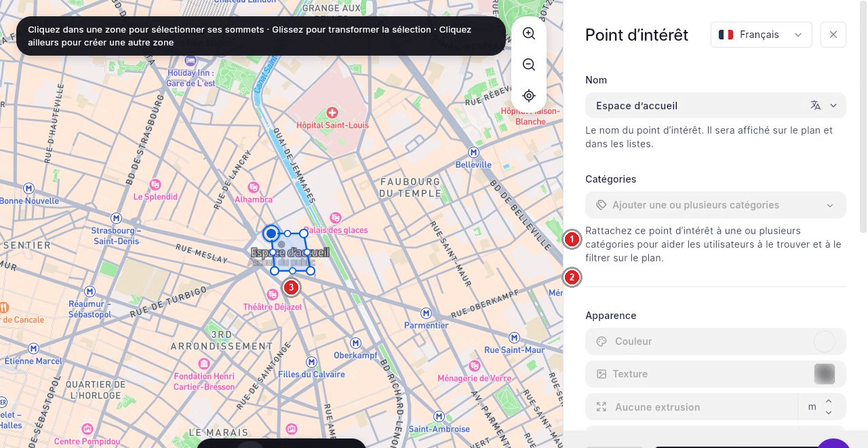Click the Centre Pompidou museum icon
This screenshot has height=448, width=868.
click(87, 429)
